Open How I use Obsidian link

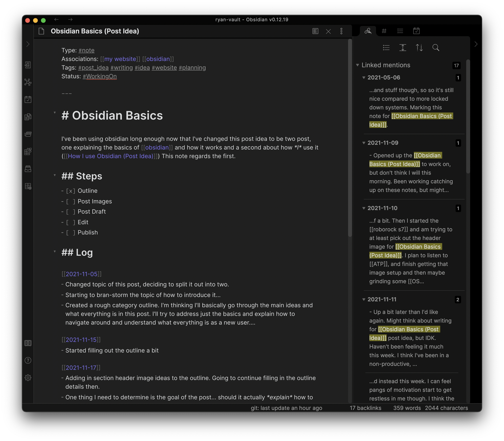[110, 156]
